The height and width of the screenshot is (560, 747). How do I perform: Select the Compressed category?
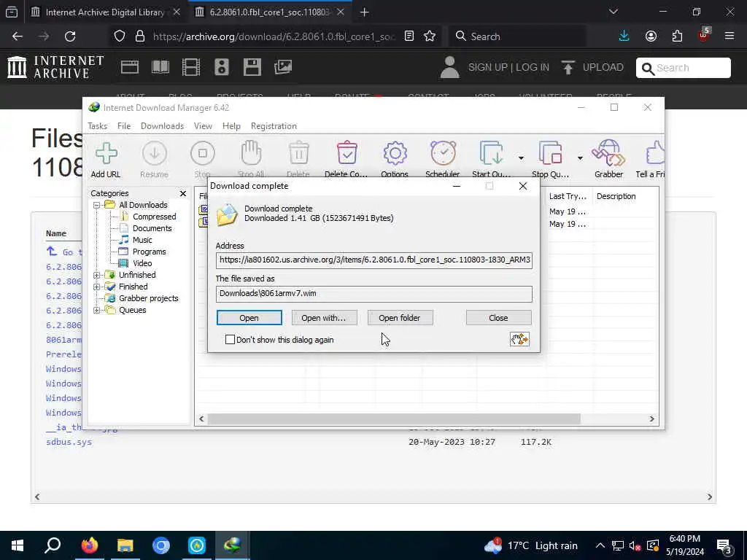[x=155, y=217]
